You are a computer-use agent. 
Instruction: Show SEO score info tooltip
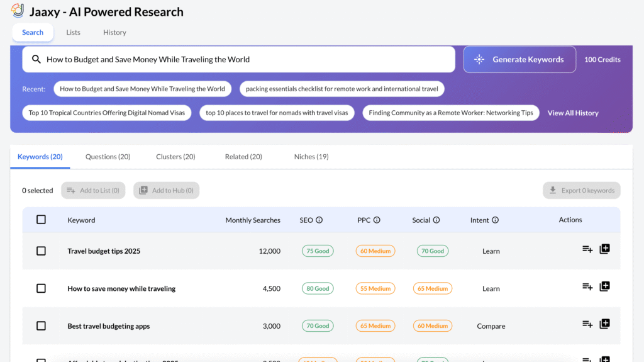319,220
